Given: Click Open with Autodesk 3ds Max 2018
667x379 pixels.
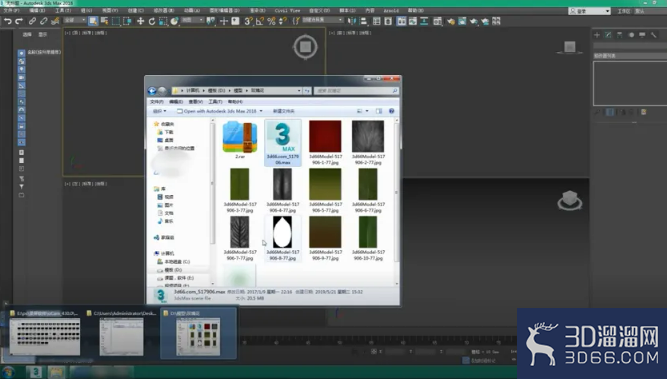Looking at the screenshot, I should coord(217,111).
